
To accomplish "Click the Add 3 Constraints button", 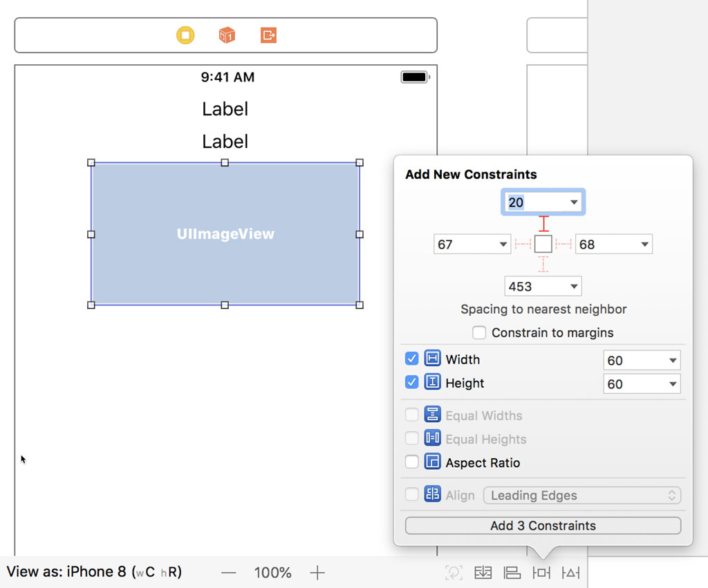I will tap(542, 526).
